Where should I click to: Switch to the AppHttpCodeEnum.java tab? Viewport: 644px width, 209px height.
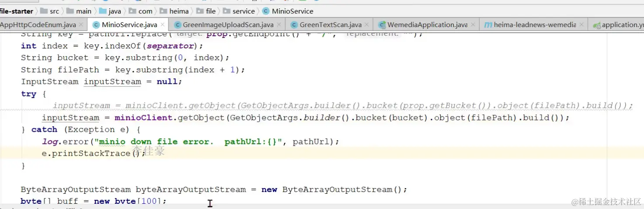[38, 25]
